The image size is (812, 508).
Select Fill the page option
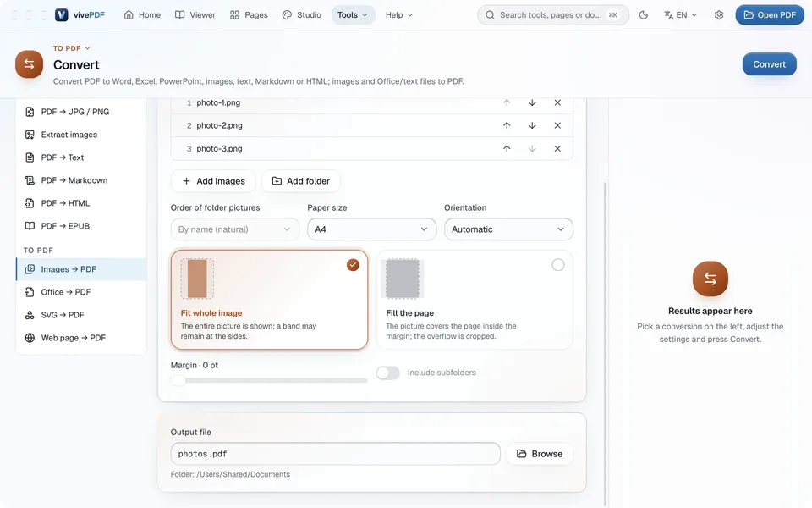point(475,300)
